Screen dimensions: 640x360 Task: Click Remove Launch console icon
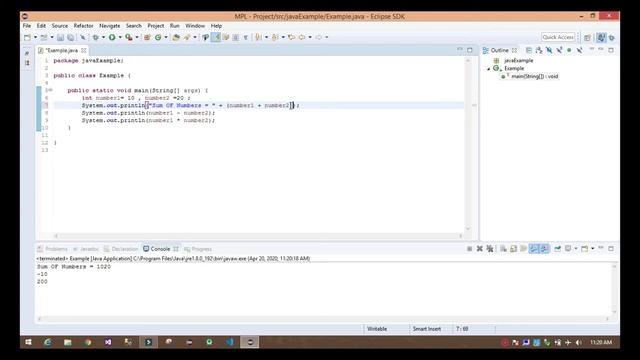tap(480, 249)
